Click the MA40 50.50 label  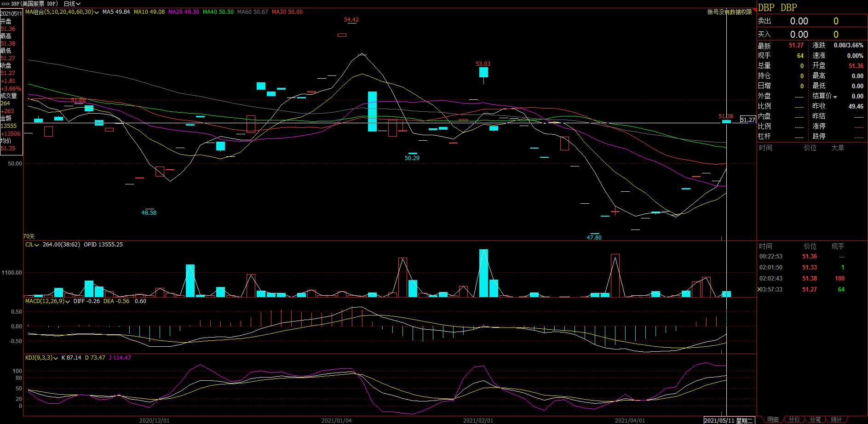tap(218, 12)
